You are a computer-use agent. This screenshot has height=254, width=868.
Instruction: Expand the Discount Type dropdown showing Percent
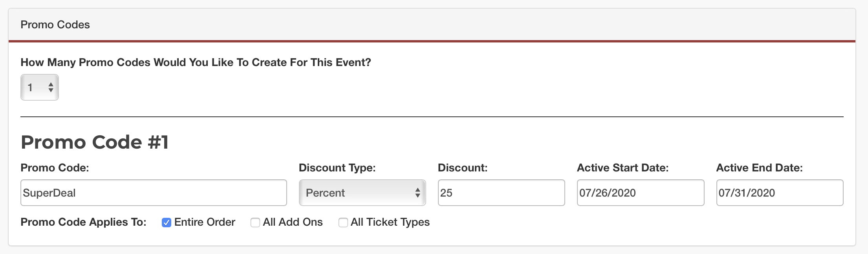362,193
